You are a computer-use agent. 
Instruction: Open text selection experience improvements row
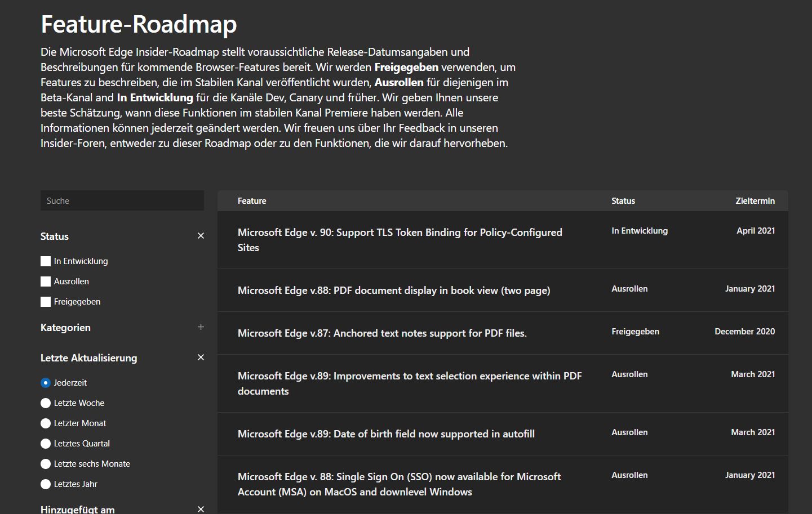(503, 383)
